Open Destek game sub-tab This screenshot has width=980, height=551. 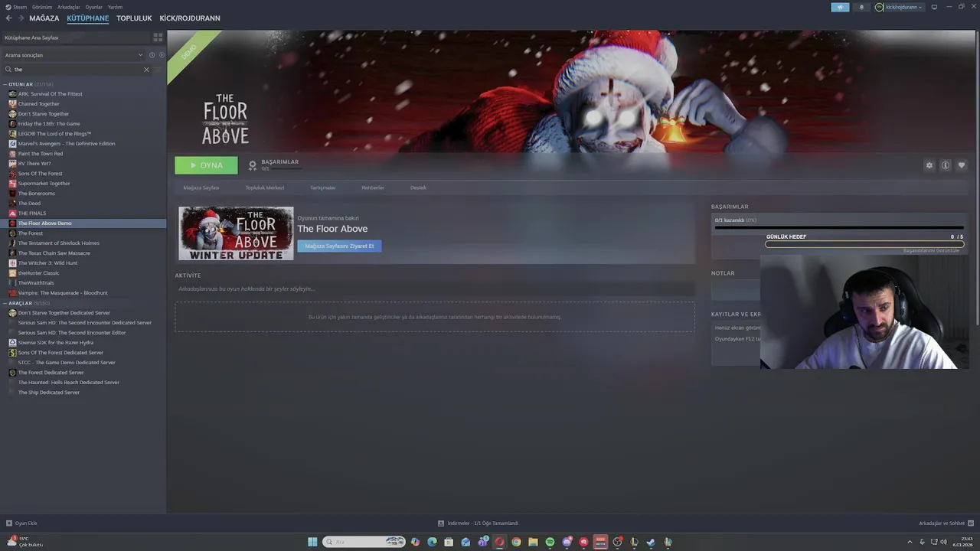(418, 187)
